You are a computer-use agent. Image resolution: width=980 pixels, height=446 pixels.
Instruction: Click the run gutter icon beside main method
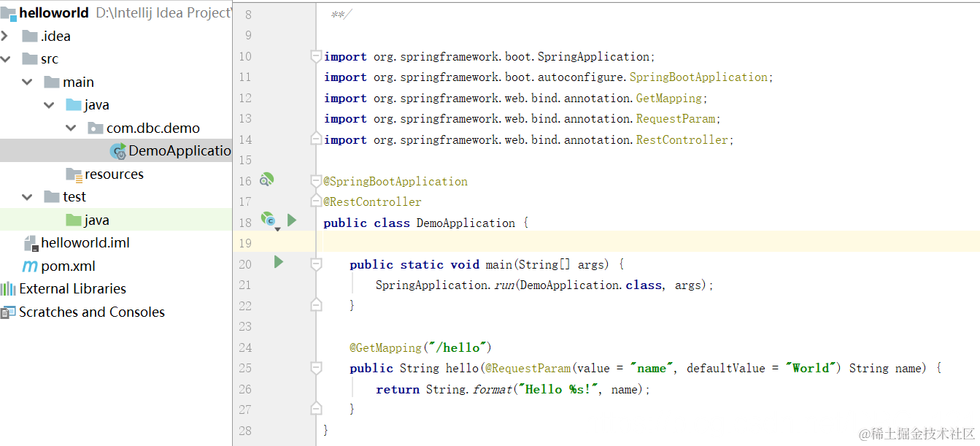(278, 261)
